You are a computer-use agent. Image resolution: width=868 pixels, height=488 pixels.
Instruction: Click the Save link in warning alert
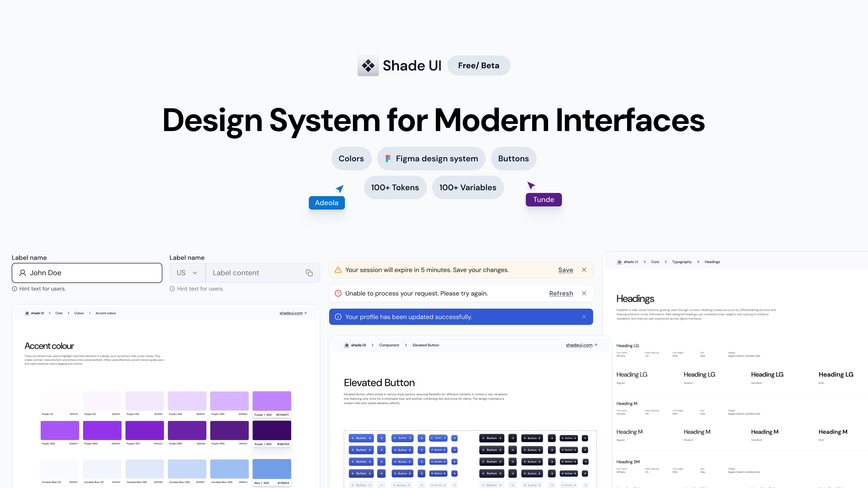(565, 270)
